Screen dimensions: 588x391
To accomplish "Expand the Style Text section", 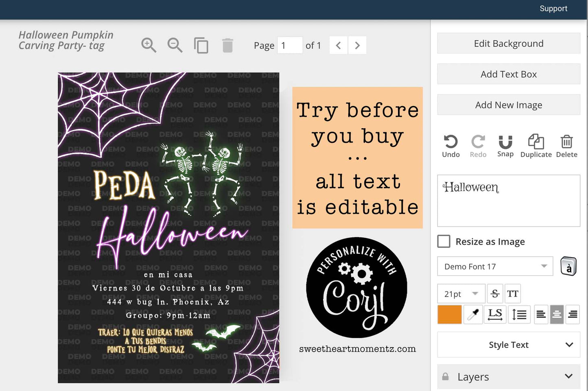I will 509,345.
